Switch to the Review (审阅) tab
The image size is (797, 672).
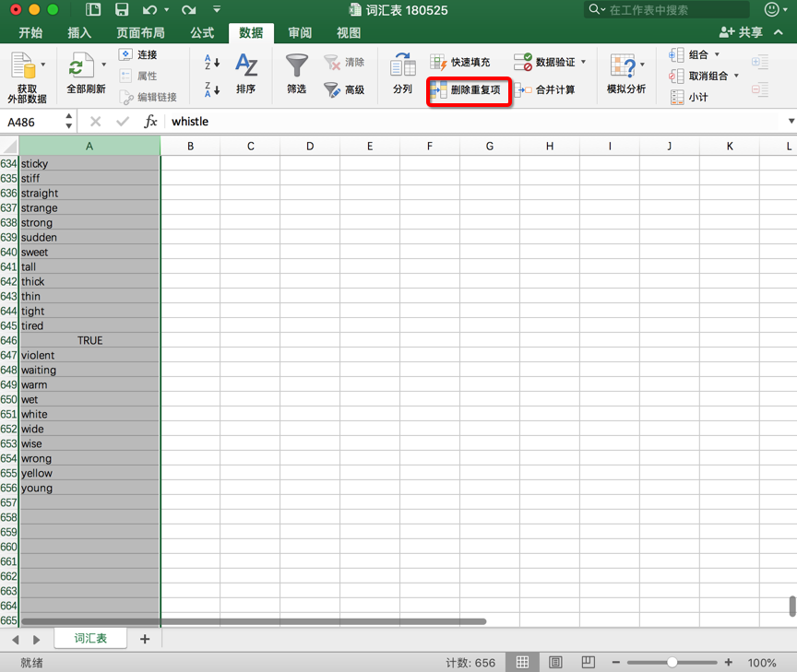tap(300, 33)
